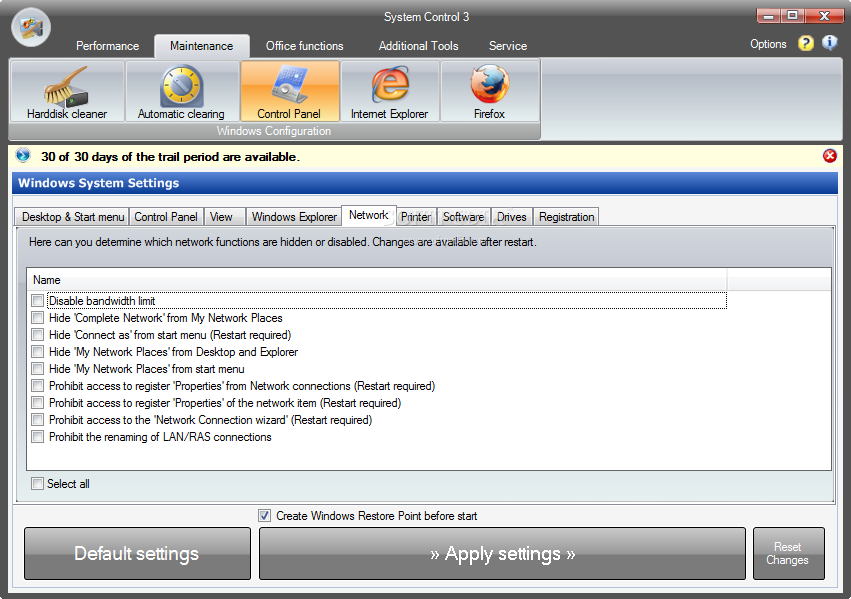Click the globe icon in trial bar
This screenshot has height=599, width=851.
pos(23,156)
